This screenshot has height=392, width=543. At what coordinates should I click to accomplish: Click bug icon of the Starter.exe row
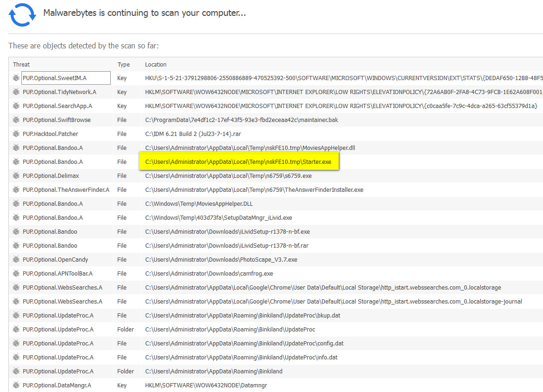pos(16,162)
